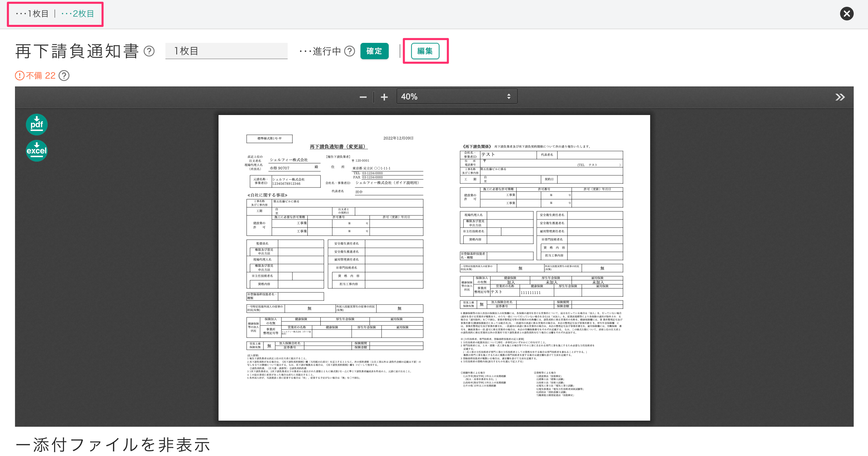Download the document as PDF
This screenshot has height=456, width=868.
pos(36,124)
